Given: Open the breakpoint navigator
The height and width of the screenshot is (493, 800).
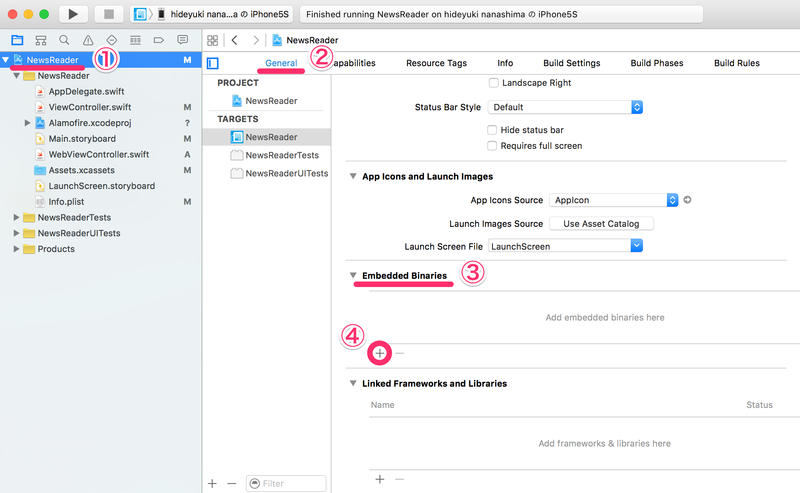Looking at the screenshot, I should [159, 40].
